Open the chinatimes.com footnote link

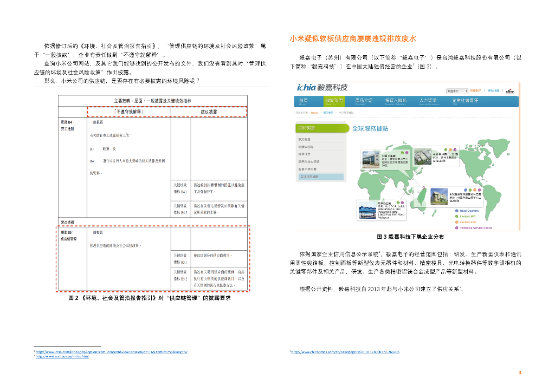pyautogui.click(x=345, y=352)
